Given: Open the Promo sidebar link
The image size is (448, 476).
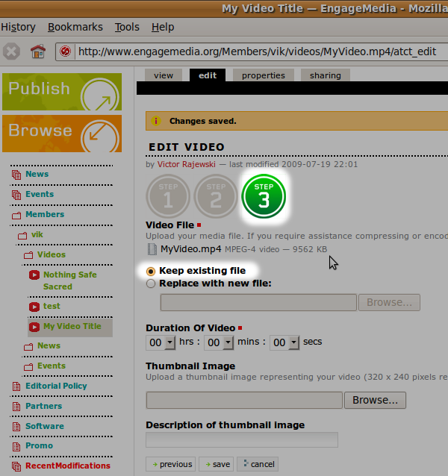Looking at the screenshot, I should 39,445.
